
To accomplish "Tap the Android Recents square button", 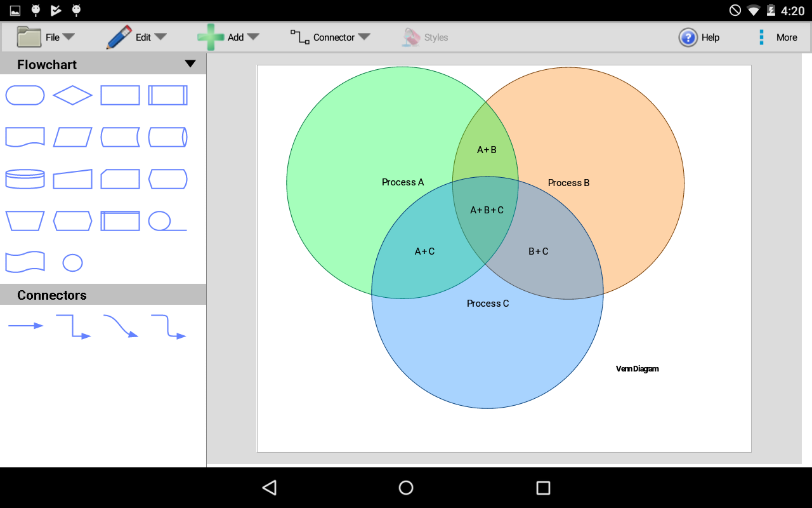I will tap(543, 488).
